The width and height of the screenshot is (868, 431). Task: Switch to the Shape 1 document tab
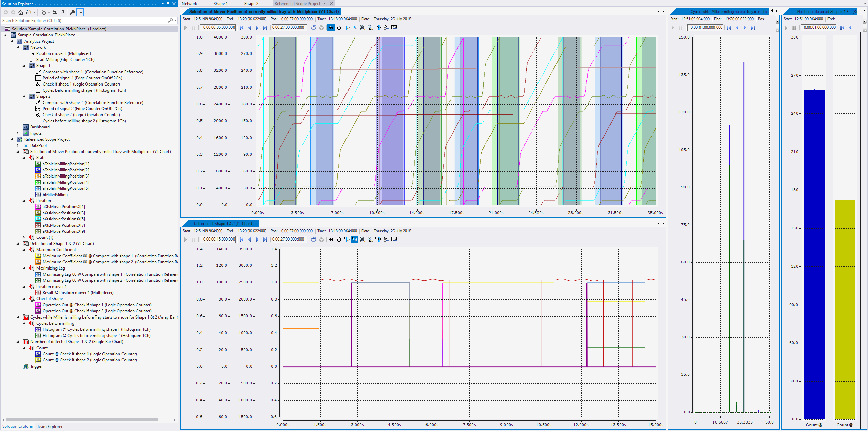click(x=221, y=4)
